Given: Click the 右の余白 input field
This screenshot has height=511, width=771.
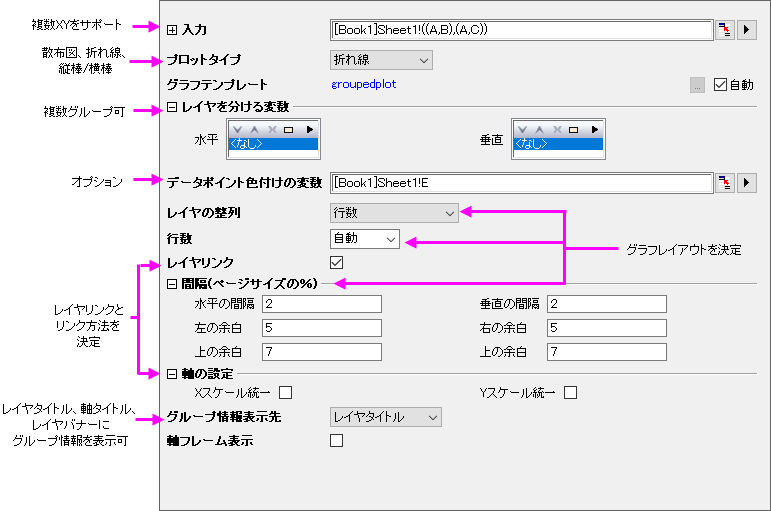Looking at the screenshot, I should pyautogui.click(x=607, y=328).
